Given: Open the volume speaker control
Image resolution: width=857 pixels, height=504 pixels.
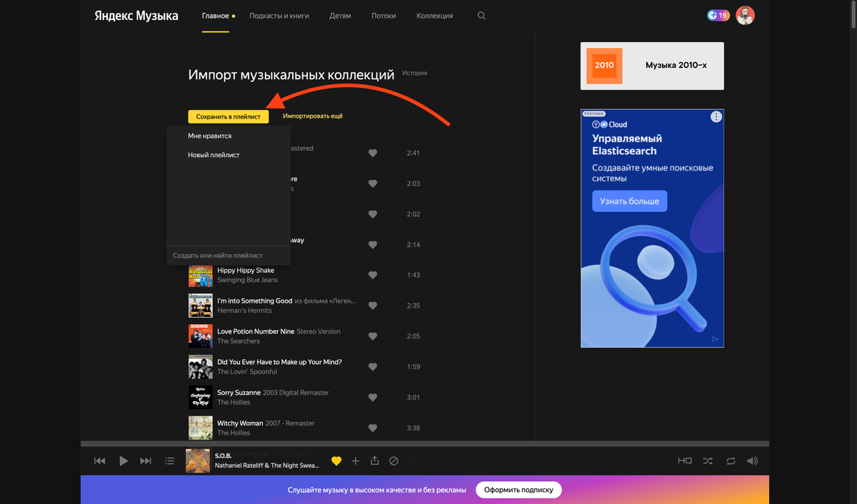Looking at the screenshot, I should pyautogui.click(x=752, y=461).
